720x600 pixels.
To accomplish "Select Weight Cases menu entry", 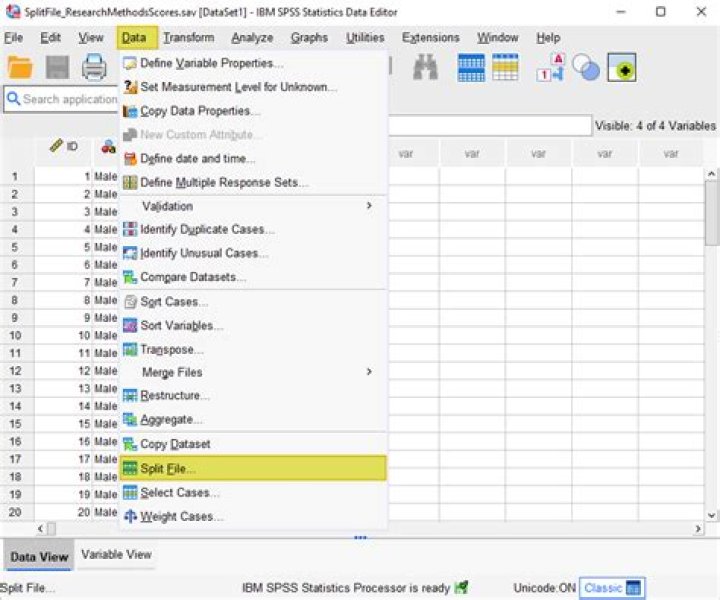I will point(181,517).
